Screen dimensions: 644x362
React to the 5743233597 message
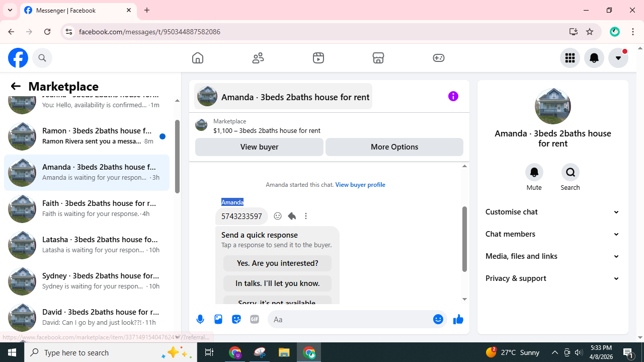(278, 216)
